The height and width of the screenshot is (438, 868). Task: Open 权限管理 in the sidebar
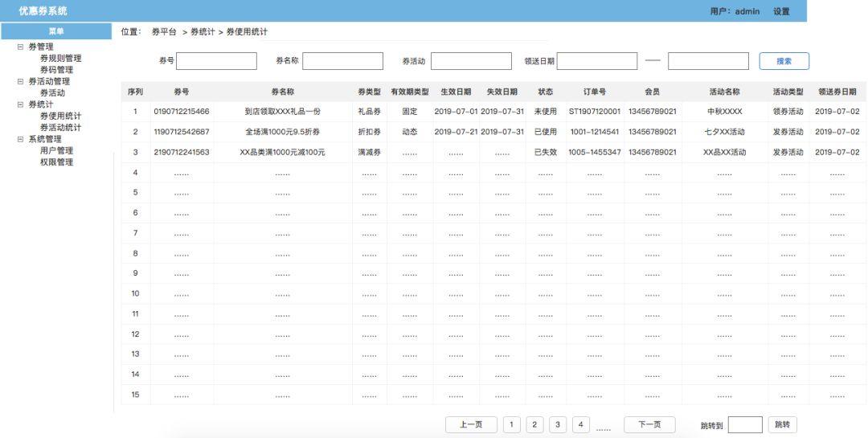coord(56,162)
